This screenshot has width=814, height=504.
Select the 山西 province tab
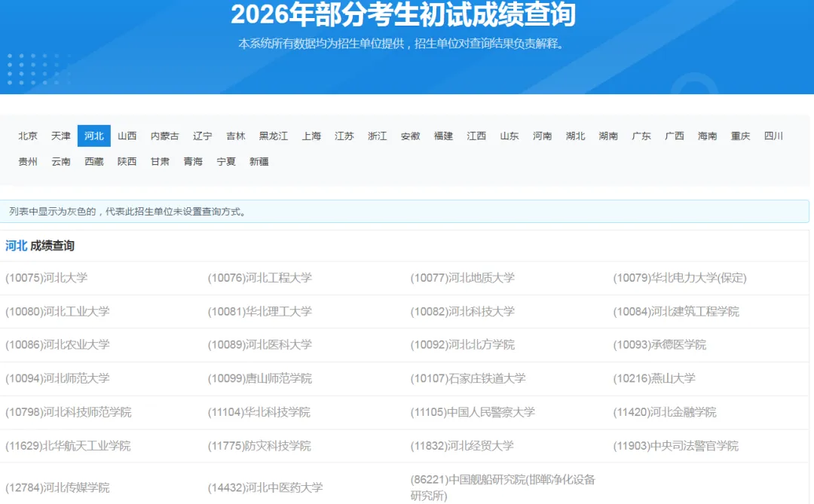127,136
